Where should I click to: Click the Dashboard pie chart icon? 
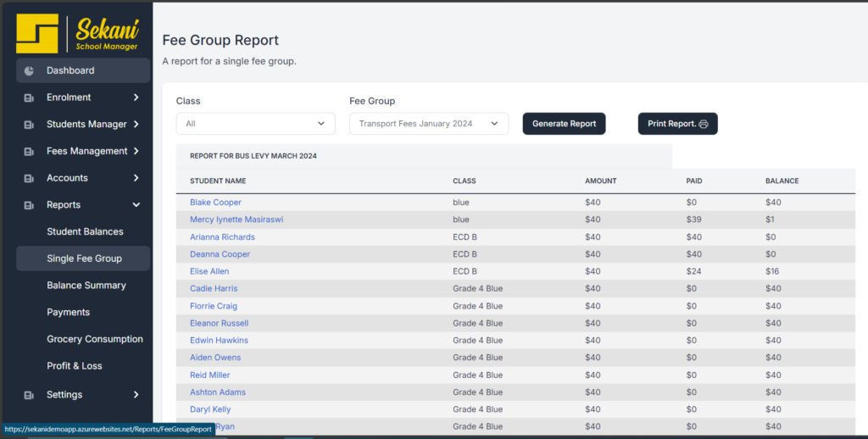29,70
